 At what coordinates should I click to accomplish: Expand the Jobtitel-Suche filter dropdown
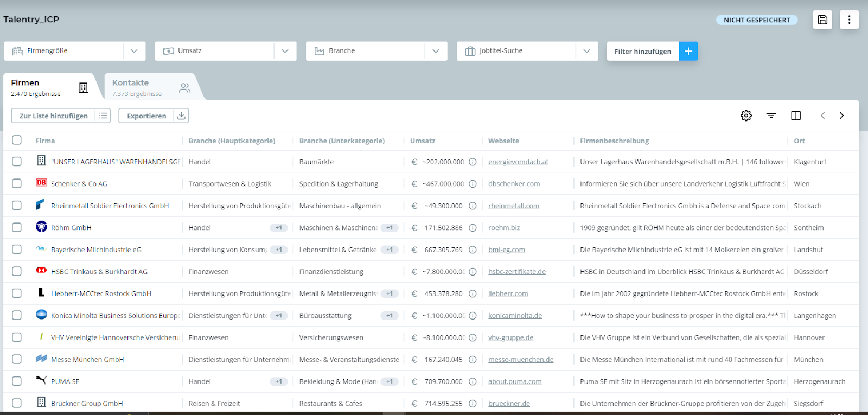pos(586,51)
